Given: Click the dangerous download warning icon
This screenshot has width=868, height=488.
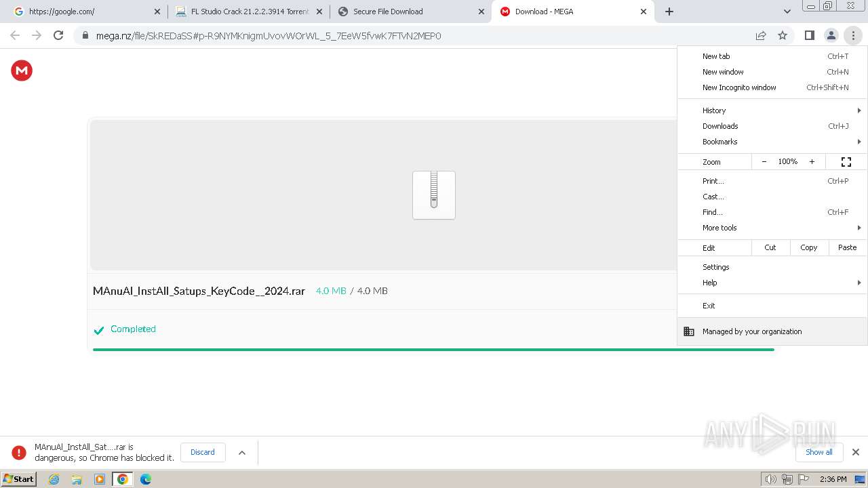Looking at the screenshot, I should [x=19, y=452].
